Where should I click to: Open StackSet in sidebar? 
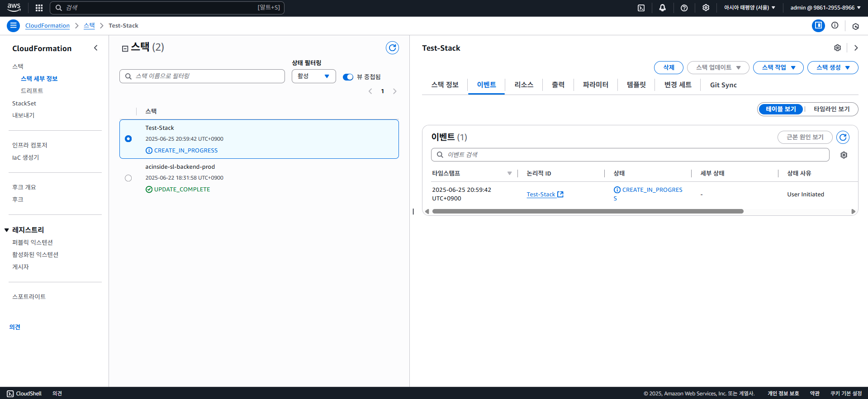(24, 104)
